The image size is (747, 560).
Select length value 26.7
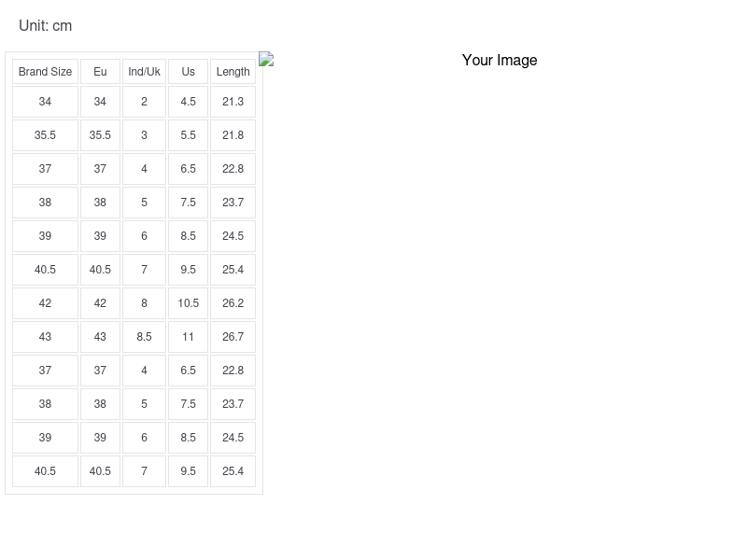point(233,337)
